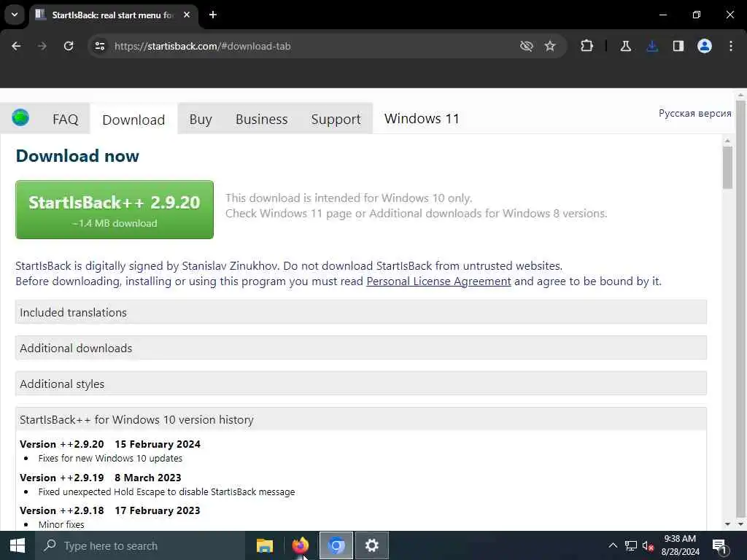Open the notification center icon
The height and width of the screenshot is (560, 747).
(719, 546)
